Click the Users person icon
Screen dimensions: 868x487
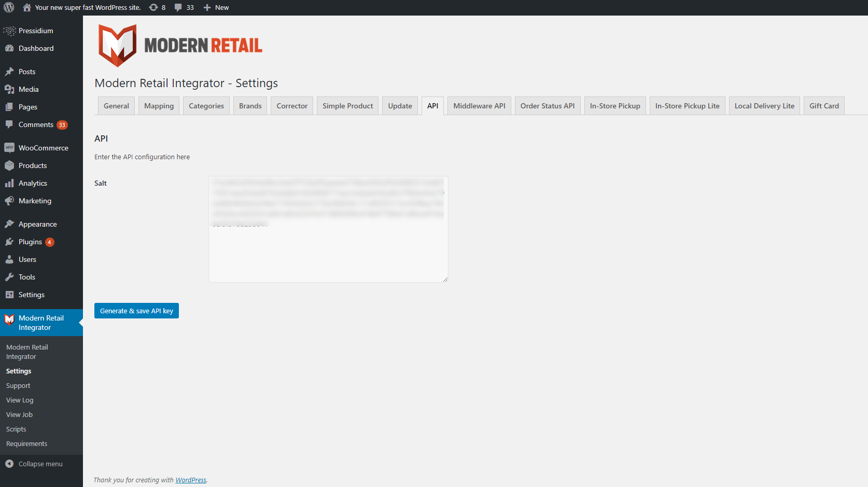tap(9, 259)
